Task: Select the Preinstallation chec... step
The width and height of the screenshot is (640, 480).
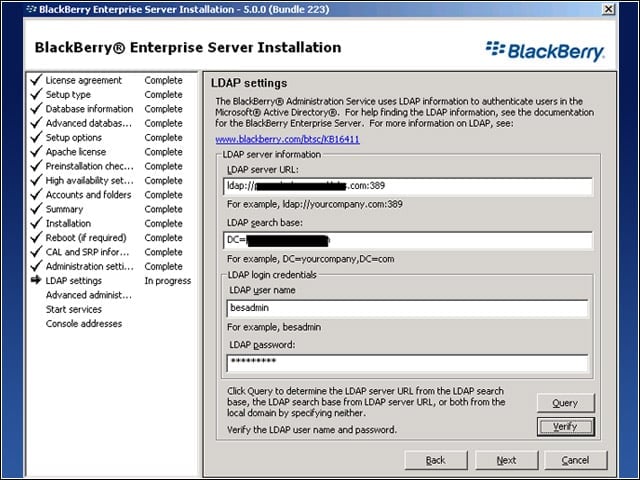Action: click(89, 166)
